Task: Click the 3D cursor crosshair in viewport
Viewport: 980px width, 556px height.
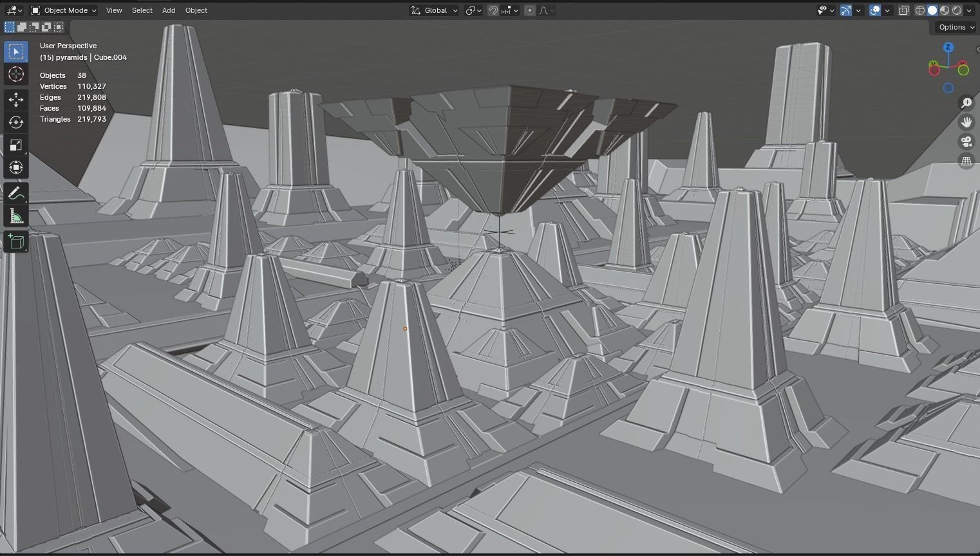Action: [499, 232]
